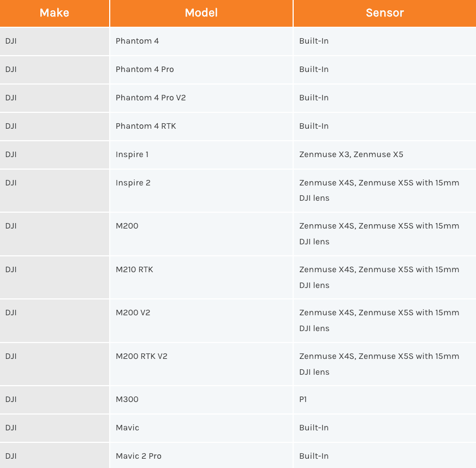
Task: Click the Make column header
Action: (x=55, y=13)
